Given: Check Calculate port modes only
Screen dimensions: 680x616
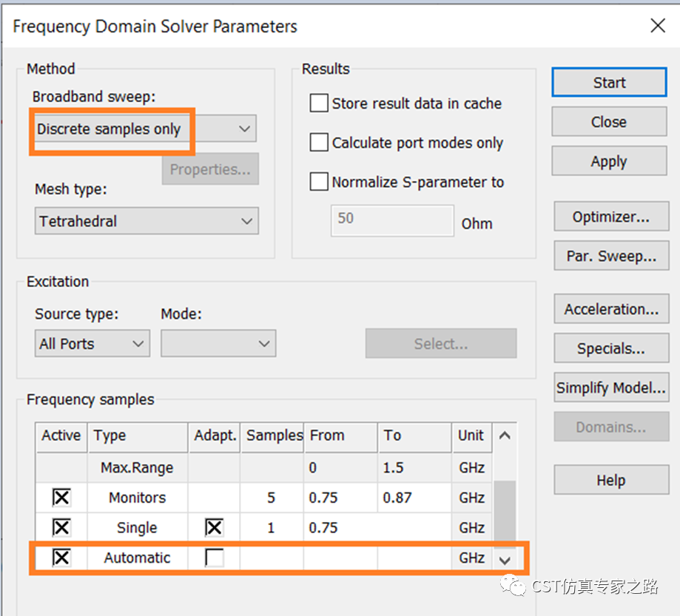Looking at the screenshot, I should tap(319, 143).
